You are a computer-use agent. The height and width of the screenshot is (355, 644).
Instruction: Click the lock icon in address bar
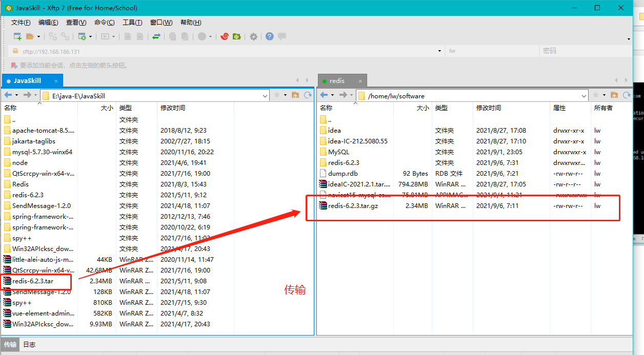15,51
